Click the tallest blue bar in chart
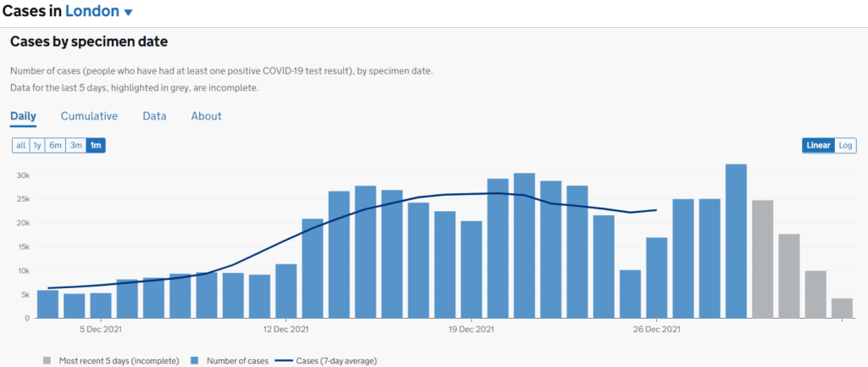 [x=736, y=242]
